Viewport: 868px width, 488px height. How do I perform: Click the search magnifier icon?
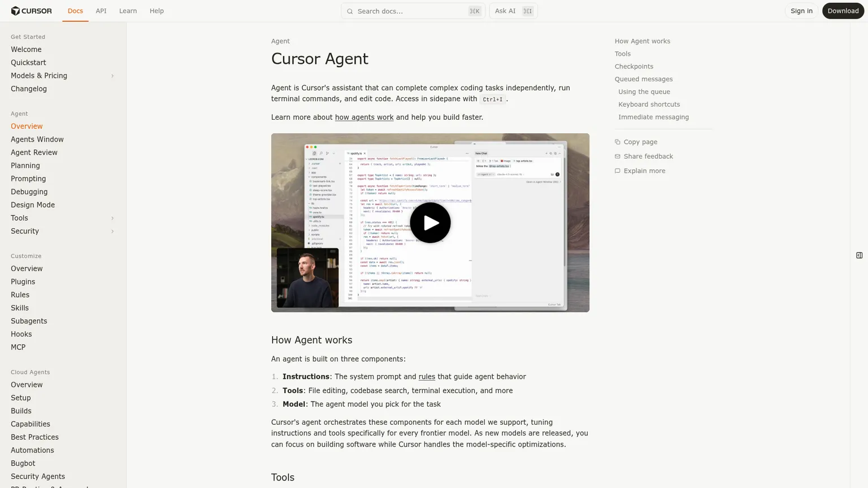coord(350,11)
